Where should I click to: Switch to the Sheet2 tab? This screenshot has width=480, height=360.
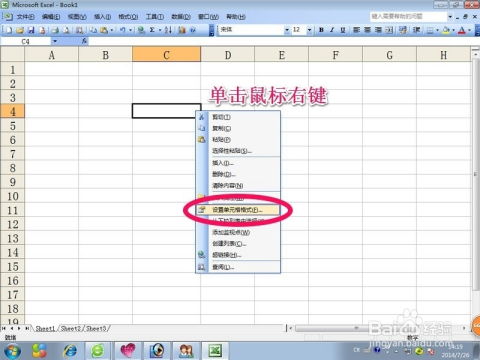[71, 329]
